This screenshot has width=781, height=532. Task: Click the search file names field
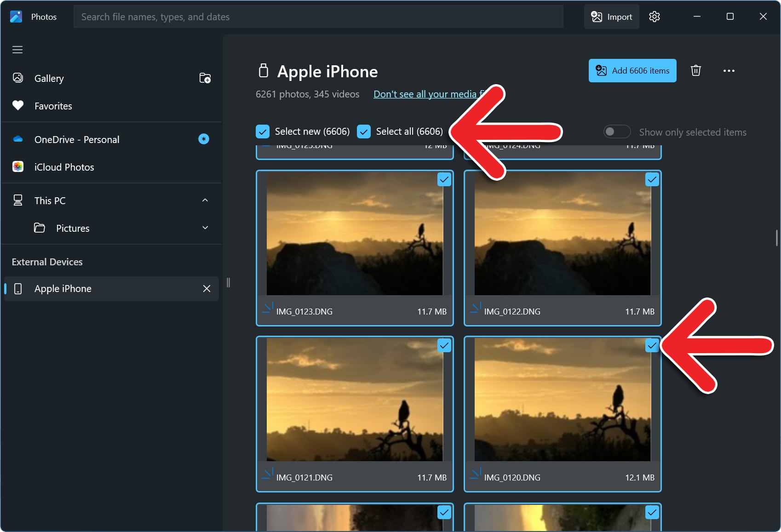(318, 17)
